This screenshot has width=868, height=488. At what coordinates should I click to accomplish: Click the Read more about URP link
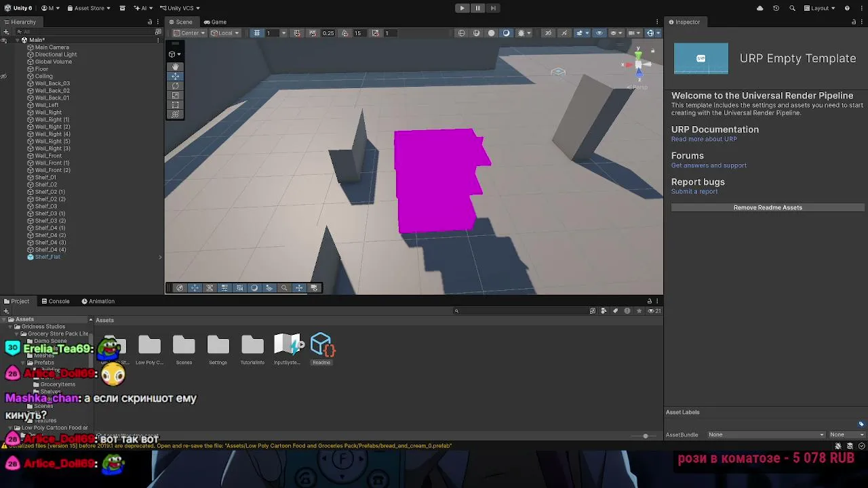704,140
